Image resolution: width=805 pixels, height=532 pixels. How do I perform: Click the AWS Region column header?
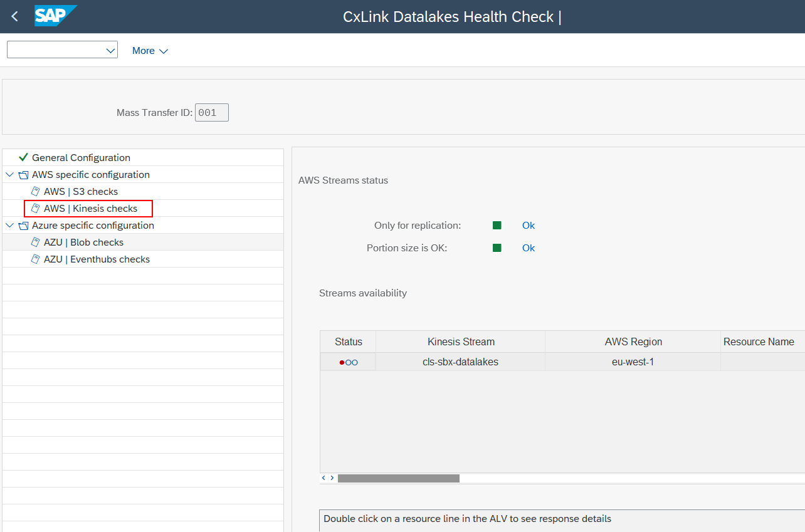pyautogui.click(x=633, y=342)
